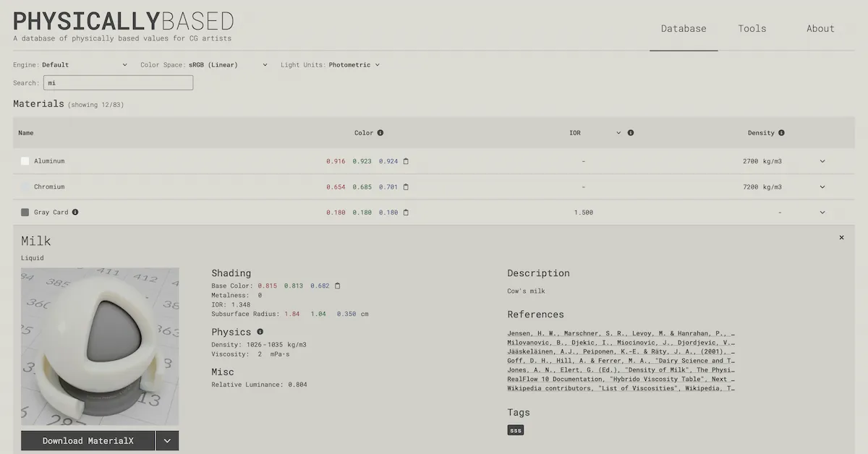This screenshot has width=868, height=454.
Task: Open the Download MaterialX format options arrow
Action: 167,440
